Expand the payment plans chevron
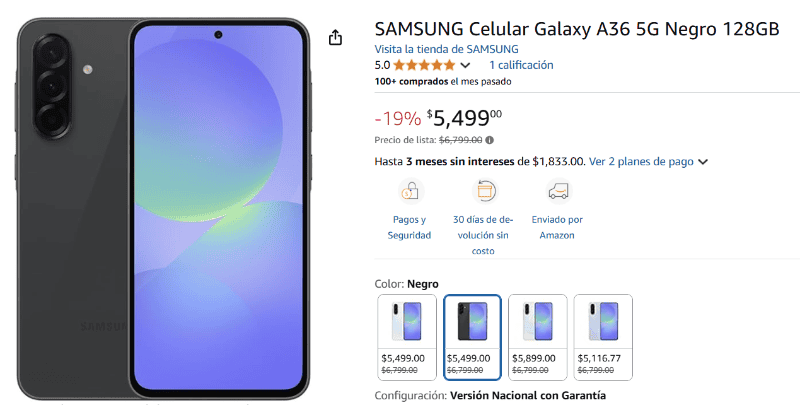800x405 pixels. coord(703,162)
